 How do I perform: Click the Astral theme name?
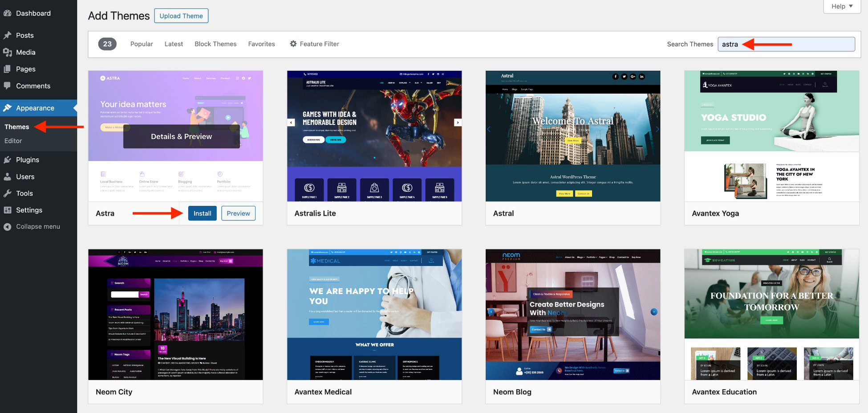pos(503,213)
